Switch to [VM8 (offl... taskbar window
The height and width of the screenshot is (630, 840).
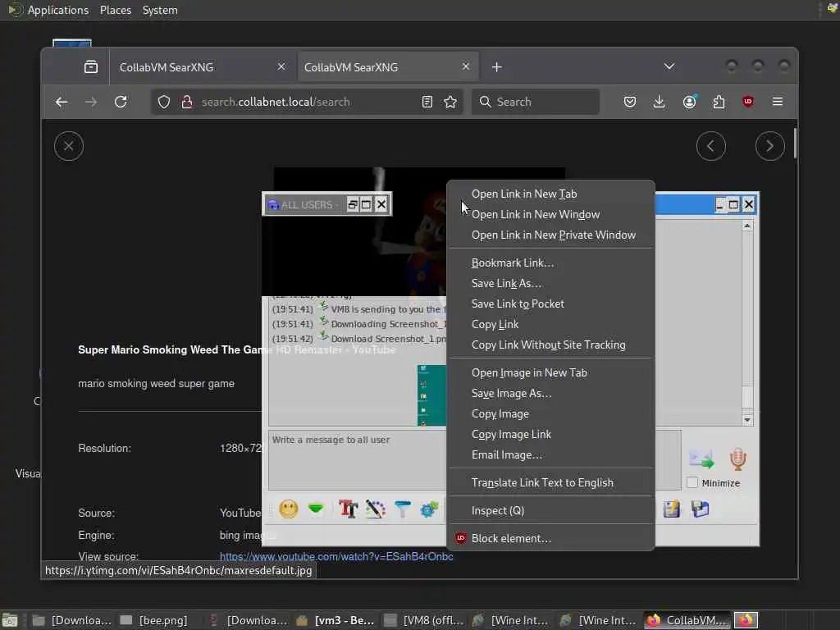coord(424,620)
